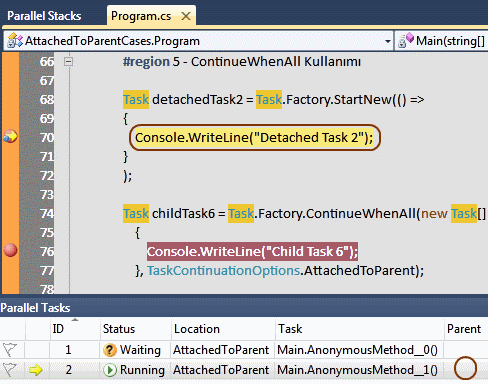Click the class icon beside AttachedToParentCases.Program
Image resolution: width=488 pixels, height=384 pixels.
click(15, 41)
